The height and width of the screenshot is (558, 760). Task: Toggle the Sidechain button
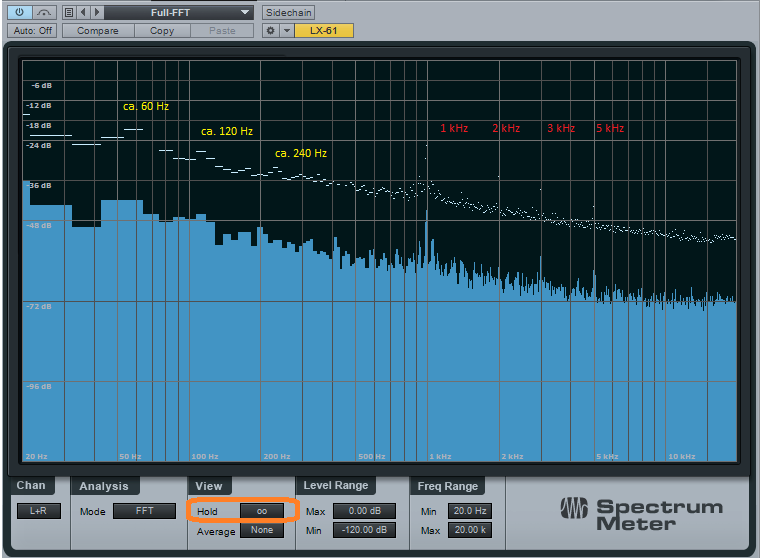288,13
